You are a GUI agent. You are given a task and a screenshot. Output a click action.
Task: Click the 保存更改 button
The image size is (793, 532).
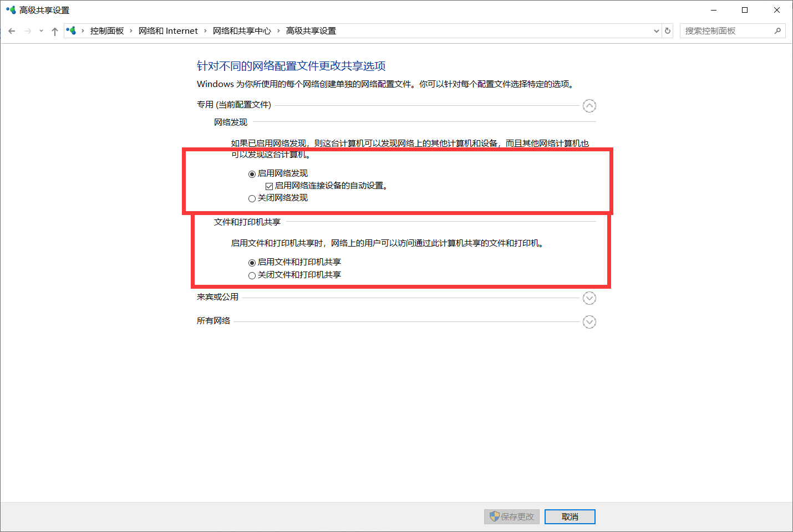pos(512,516)
